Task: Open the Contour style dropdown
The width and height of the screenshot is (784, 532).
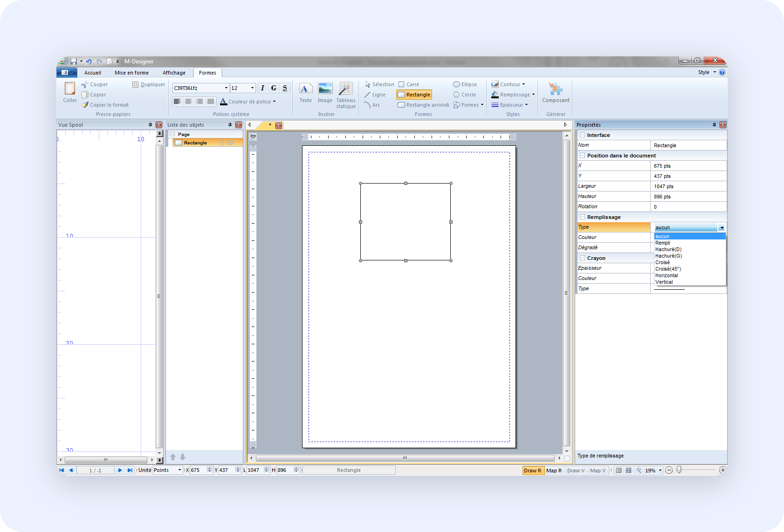Action: coord(509,84)
